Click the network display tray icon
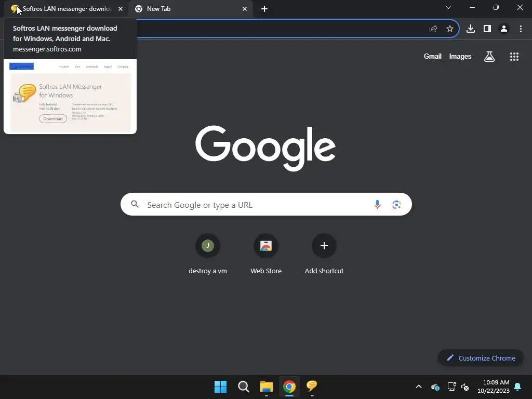 [x=451, y=387]
